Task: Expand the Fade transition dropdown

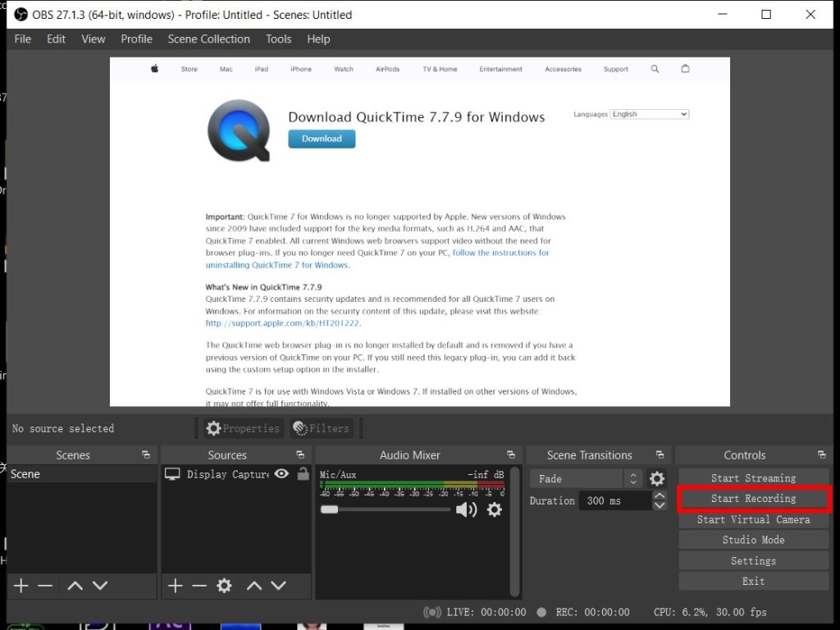Action: pyautogui.click(x=585, y=478)
